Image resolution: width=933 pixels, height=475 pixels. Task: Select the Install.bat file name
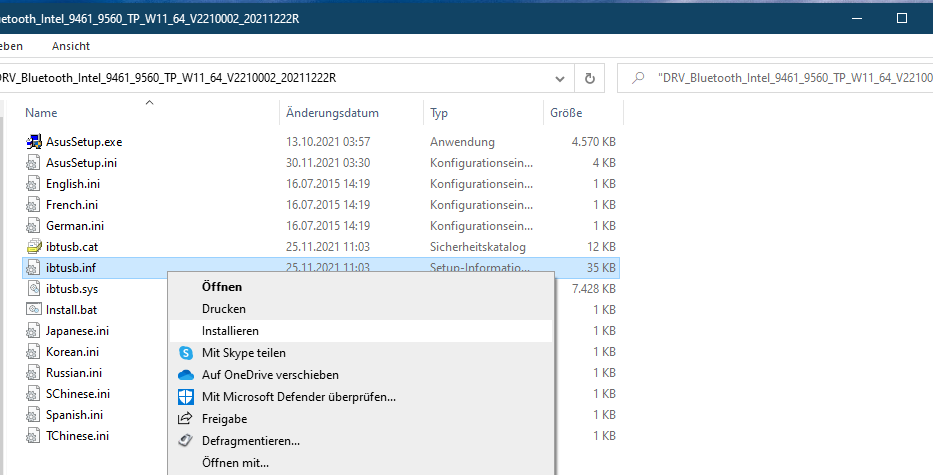point(71,310)
